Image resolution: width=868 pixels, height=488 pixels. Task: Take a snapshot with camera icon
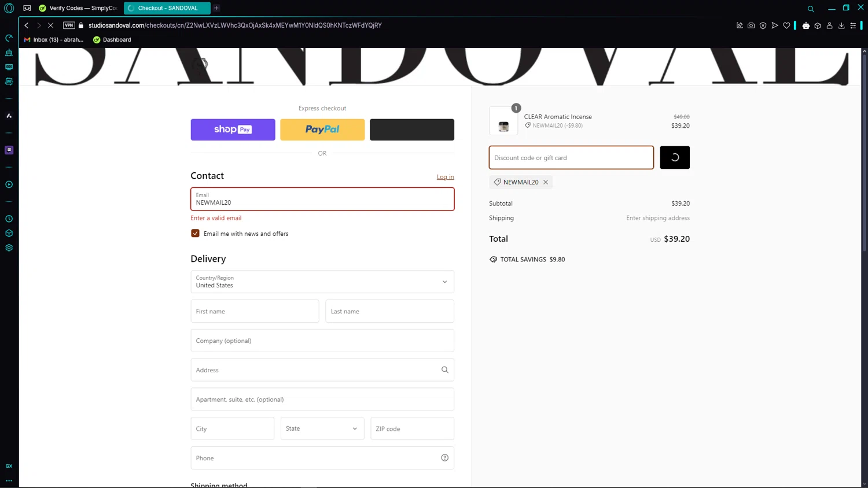[x=751, y=25]
